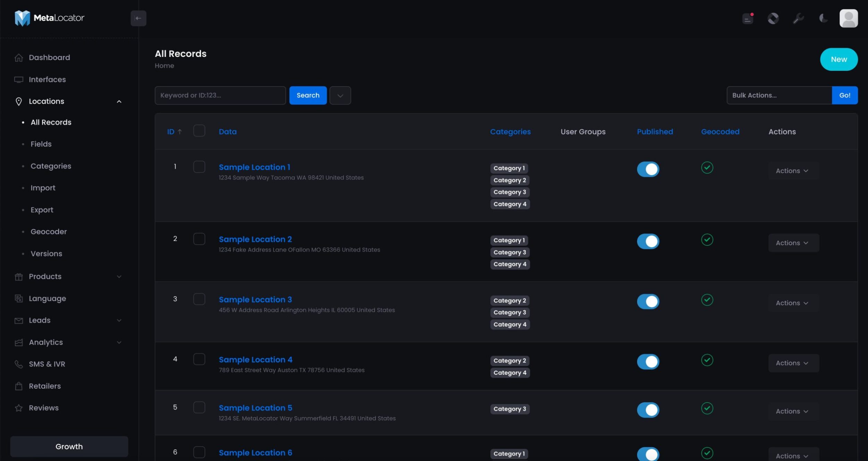Click the Go! button
868x461 pixels.
click(x=845, y=95)
